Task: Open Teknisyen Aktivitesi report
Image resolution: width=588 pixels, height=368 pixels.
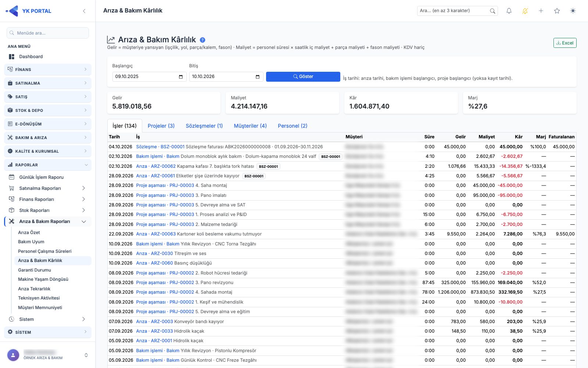Action: tap(39, 298)
